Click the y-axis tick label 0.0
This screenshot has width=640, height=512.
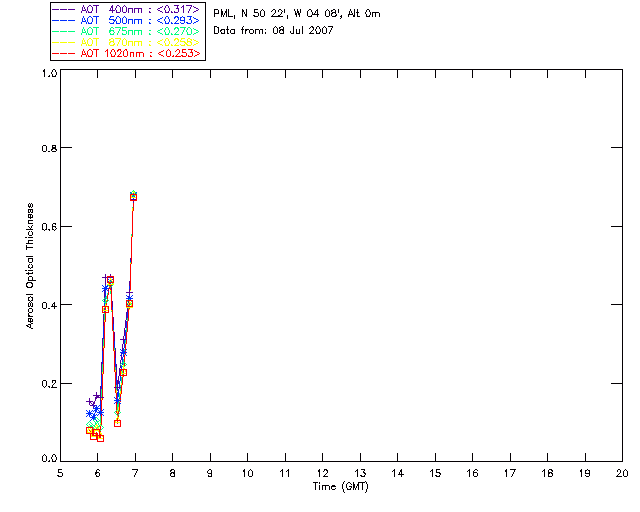[x=49, y=459]
